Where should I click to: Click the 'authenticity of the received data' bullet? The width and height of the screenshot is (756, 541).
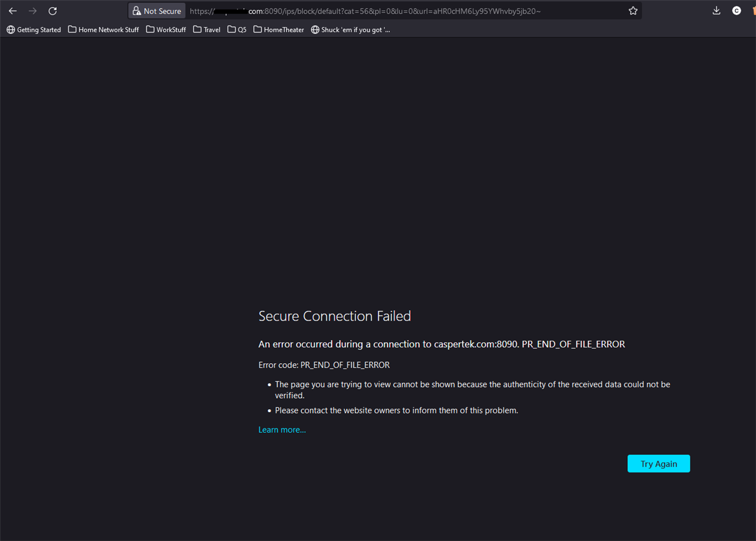pos(472,390)
